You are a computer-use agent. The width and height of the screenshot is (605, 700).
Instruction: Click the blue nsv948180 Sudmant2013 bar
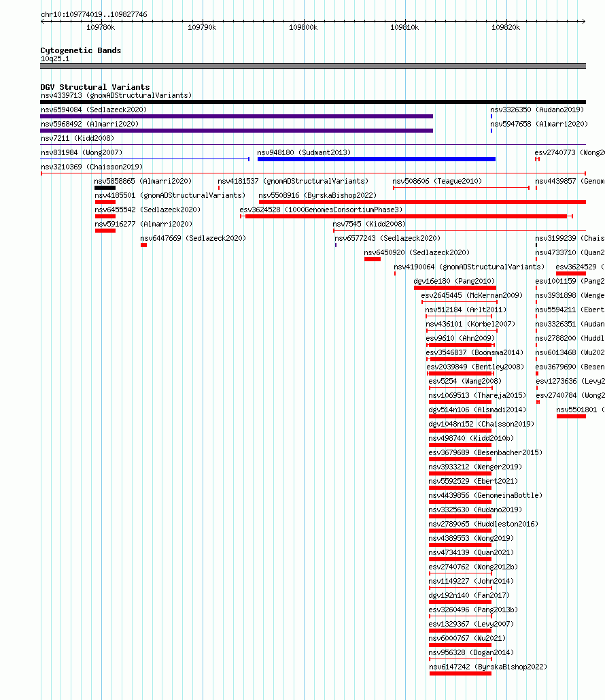click(376, 159)
